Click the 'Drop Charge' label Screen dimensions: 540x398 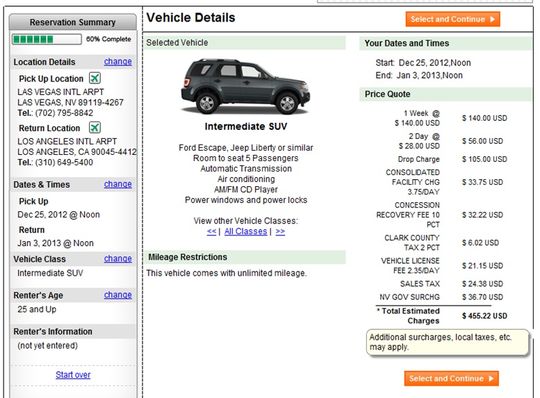coord(419,159)
